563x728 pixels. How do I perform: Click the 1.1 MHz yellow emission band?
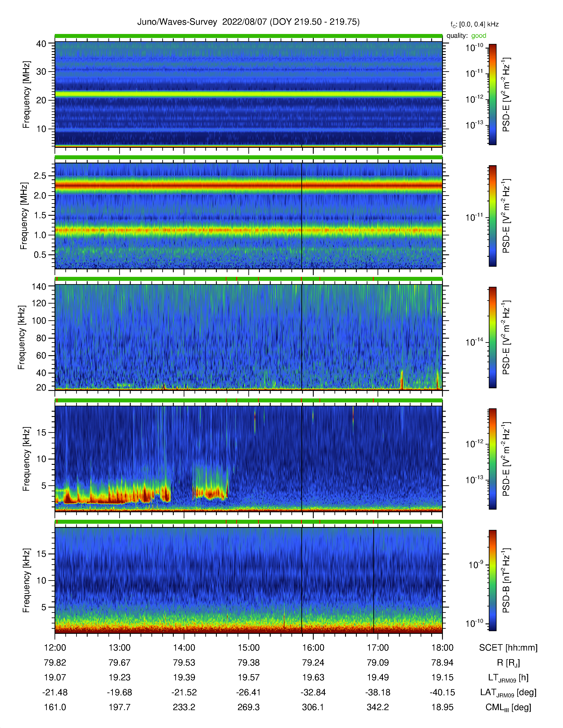pos(248,230)
